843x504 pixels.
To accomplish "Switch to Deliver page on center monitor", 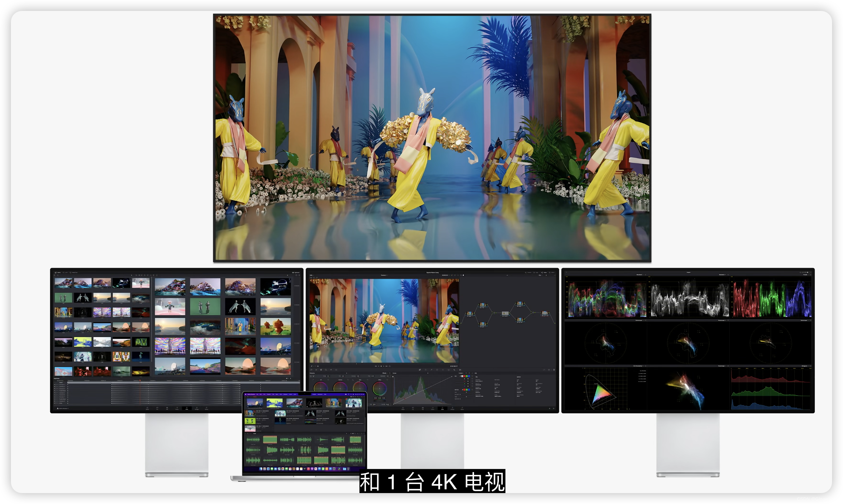I will click(462, 409).
